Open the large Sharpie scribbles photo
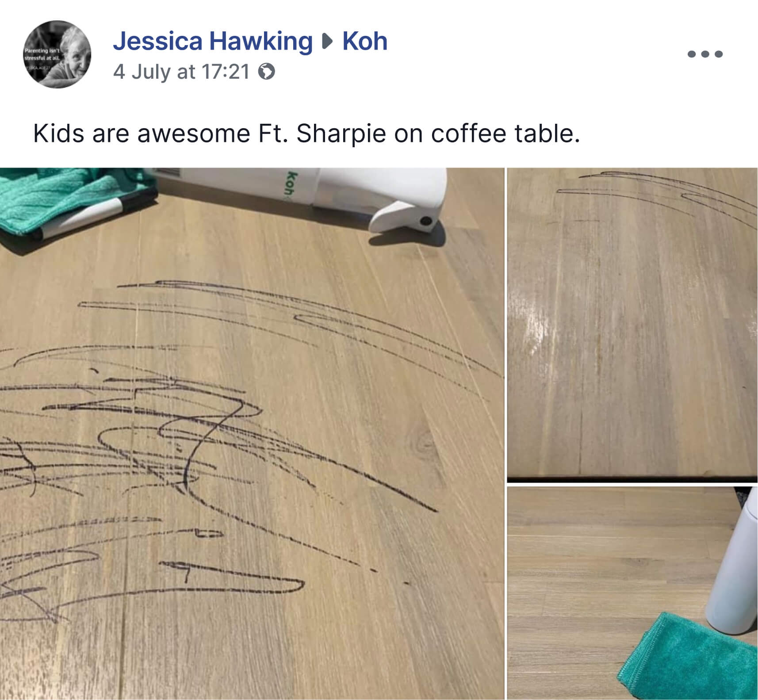Viewport: 758px width, 700px height. tap(252, 433)
